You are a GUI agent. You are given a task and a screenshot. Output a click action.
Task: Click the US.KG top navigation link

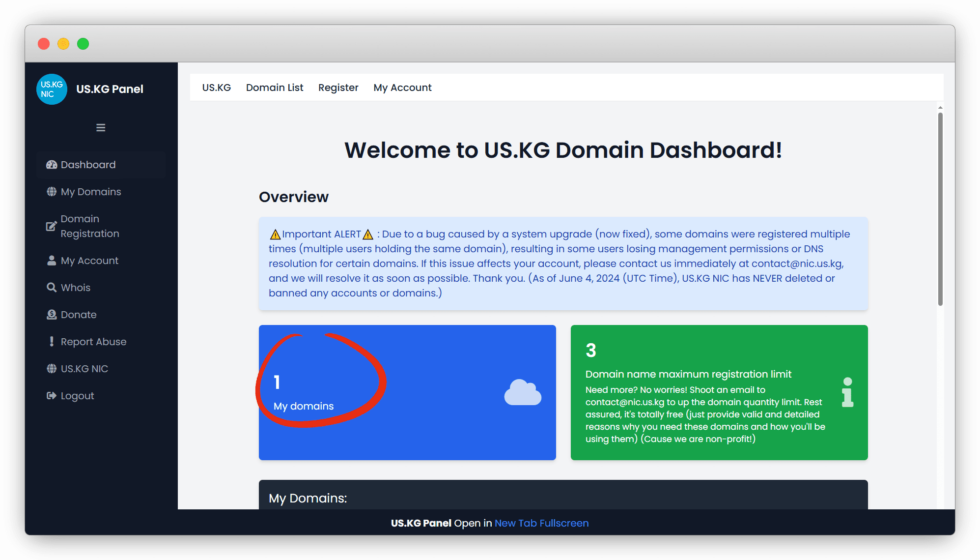216,88
